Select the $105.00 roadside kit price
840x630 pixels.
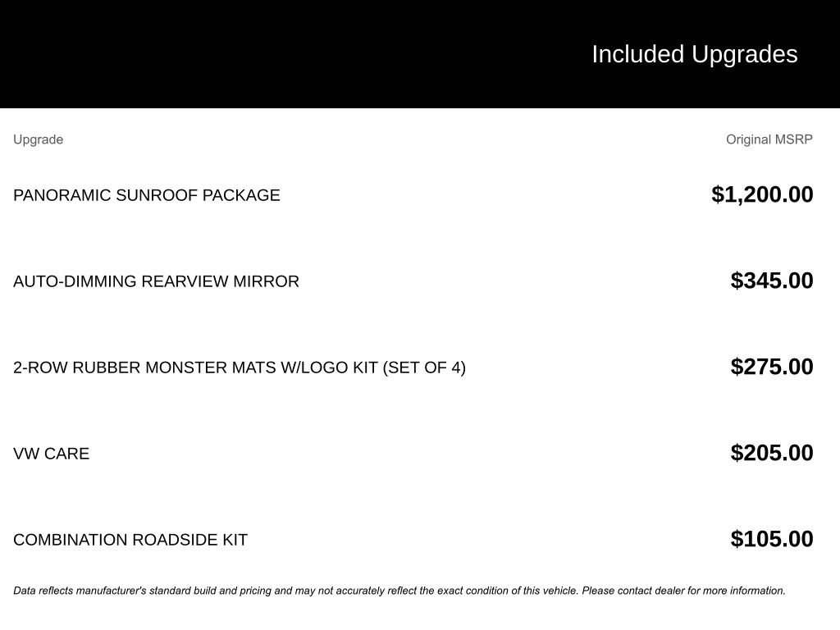[x=772, y=539]
